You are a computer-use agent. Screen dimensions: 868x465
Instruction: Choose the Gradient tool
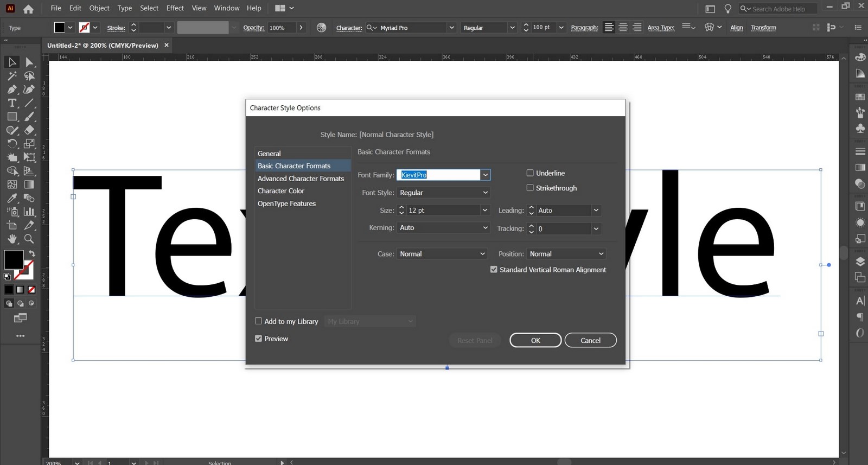[29, 184]
